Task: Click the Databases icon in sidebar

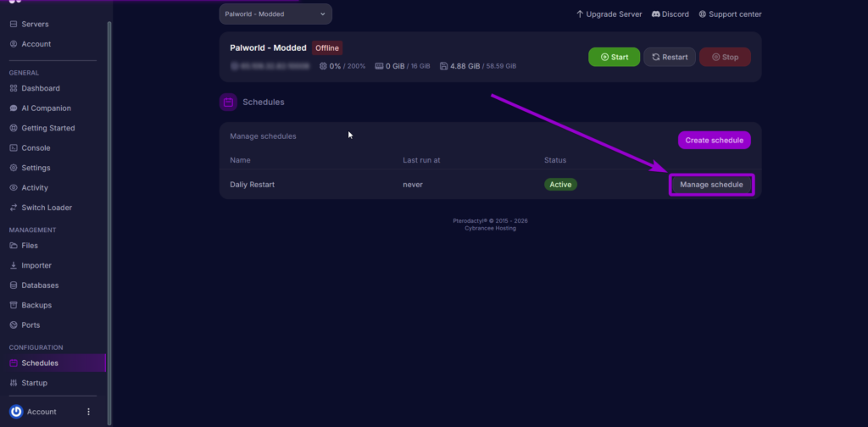Action: pos(14,286)
